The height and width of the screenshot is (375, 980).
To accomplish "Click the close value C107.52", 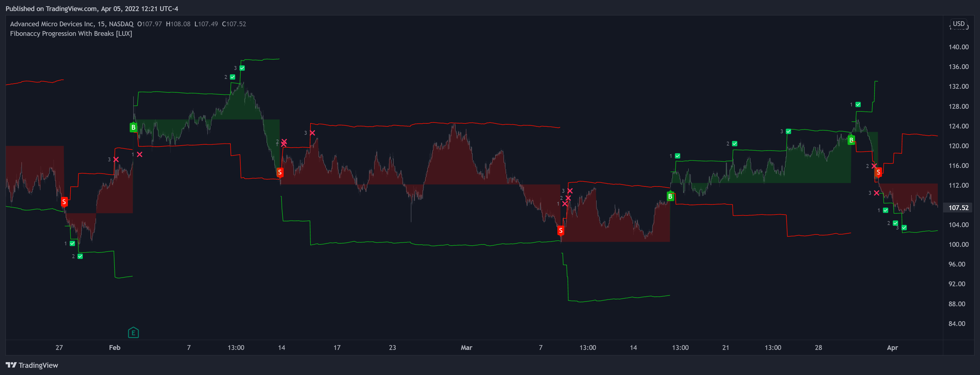I will [x=234, y=24].
